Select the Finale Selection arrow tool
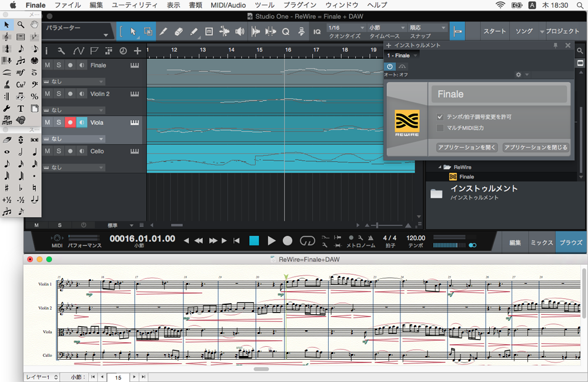Image resolution: width=588 pixels, height=382 pixels. tap(6, 25)
